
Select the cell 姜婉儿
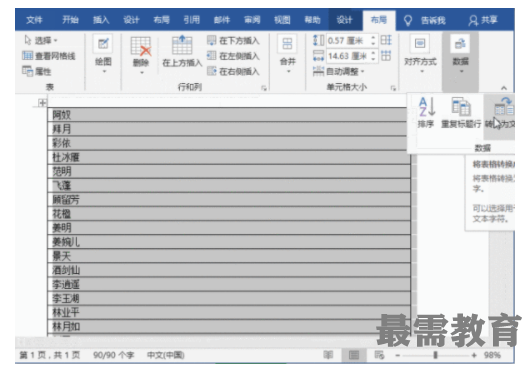pyautogui.click(x=229, y=242)
